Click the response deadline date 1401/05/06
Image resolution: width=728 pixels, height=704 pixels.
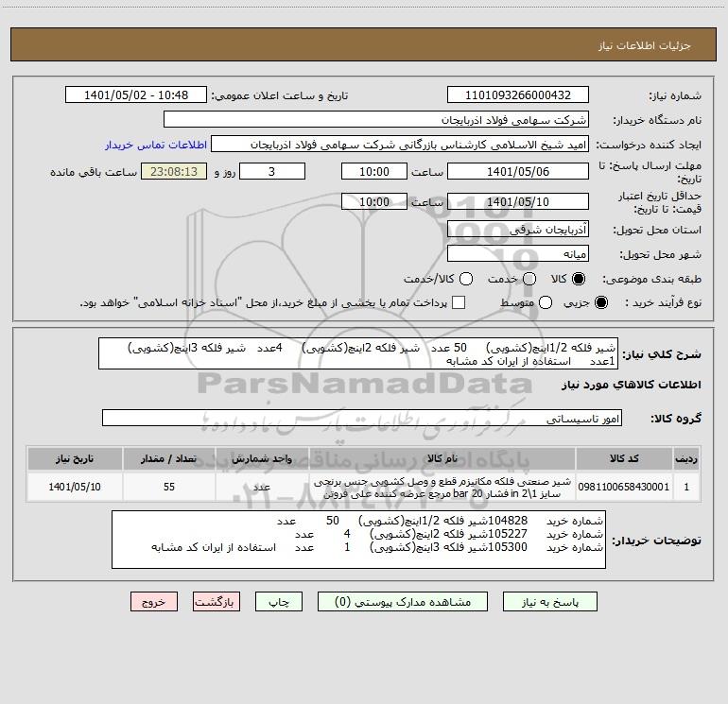(x=518, y=171)
